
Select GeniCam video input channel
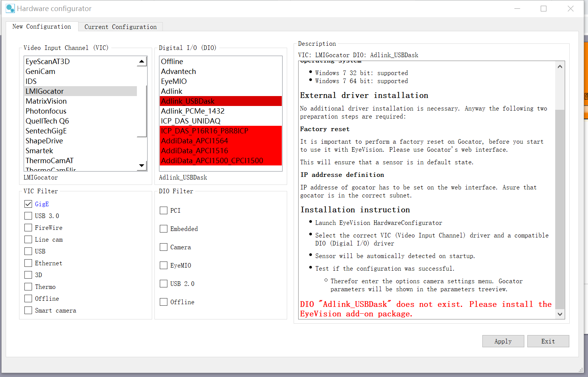80,71
